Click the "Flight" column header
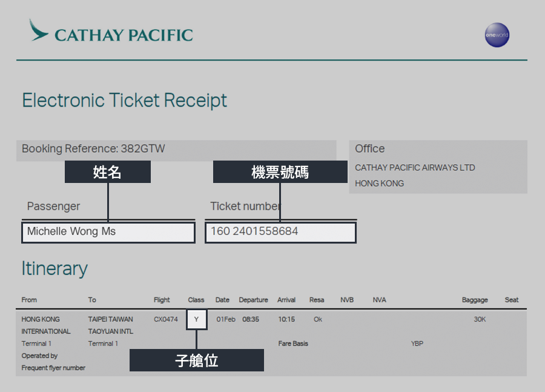 pos(162,300)
